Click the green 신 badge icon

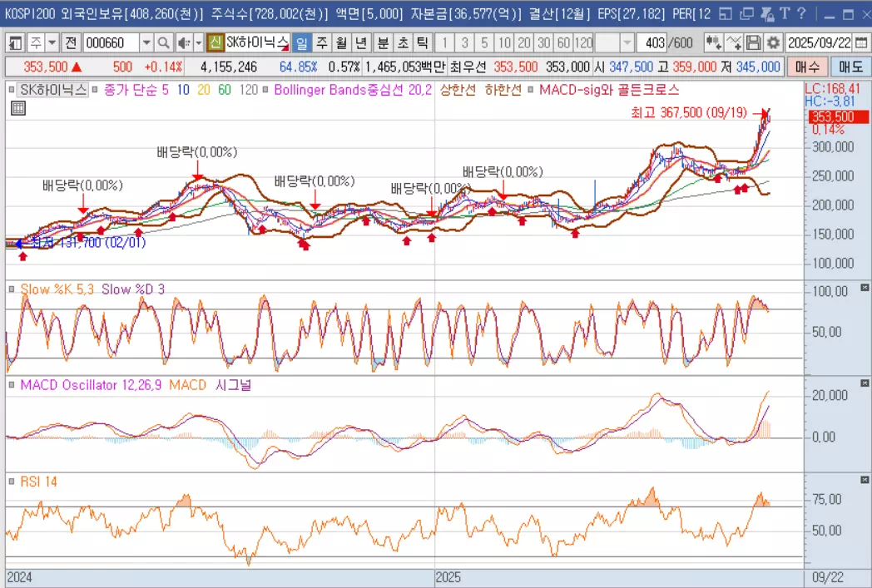coord(216,42)
